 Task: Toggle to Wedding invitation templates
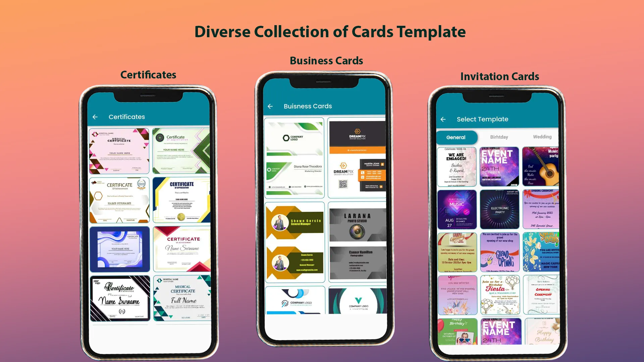541,137
